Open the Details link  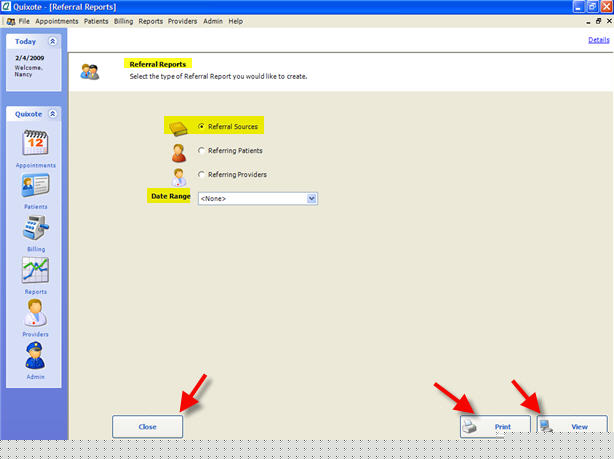point(599,40)
